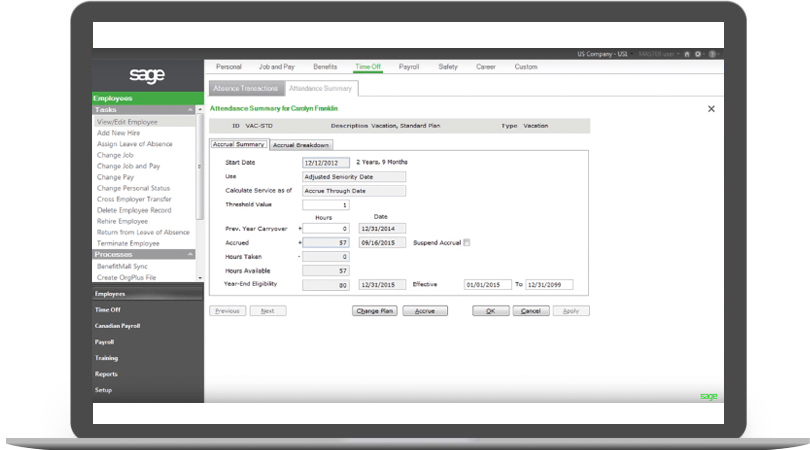Click Cross Employer Transfer task
The height and width of the screenshot is (450, 810).
[x=134, y=199]
